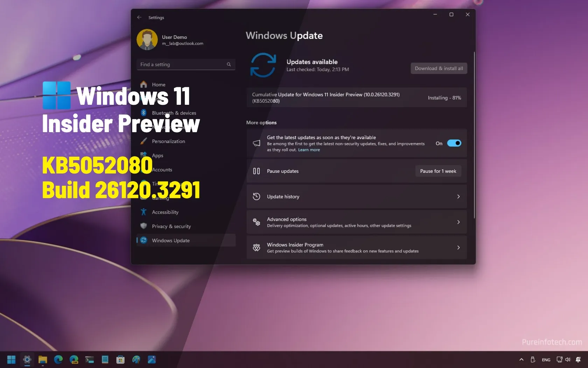Toggle off Get the latest updates switch
Viewport: 588px width, 368px height.
(454, 143)
